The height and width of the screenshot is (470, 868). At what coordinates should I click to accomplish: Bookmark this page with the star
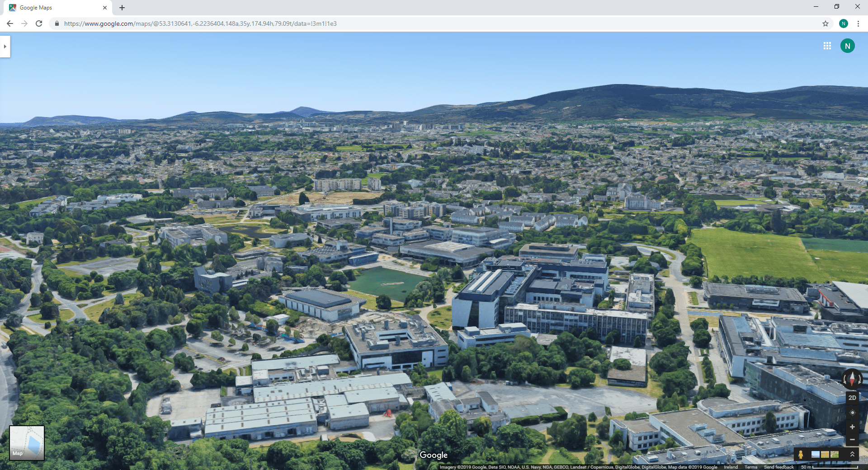(x=826, y=23)
